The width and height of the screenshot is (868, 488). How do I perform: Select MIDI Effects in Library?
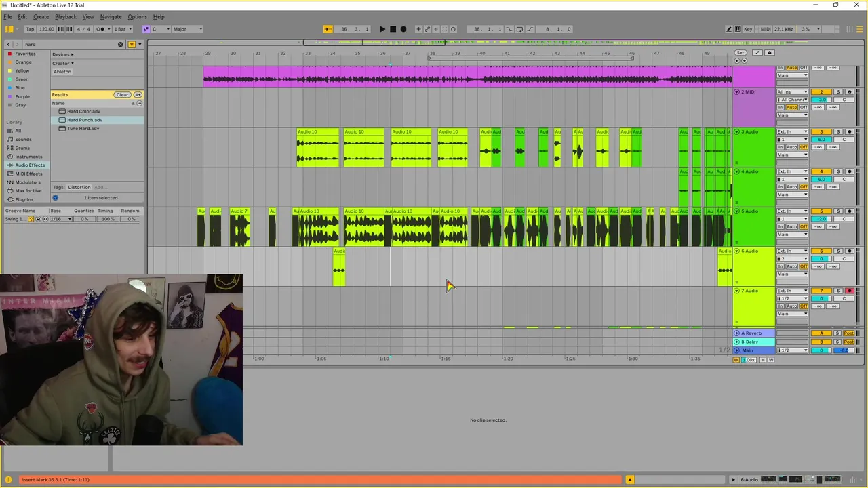[x=28, y=174]
